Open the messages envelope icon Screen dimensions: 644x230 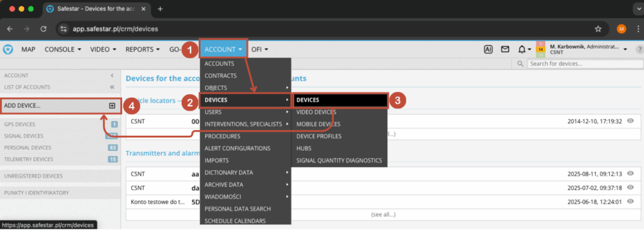(x=505, y=49)
